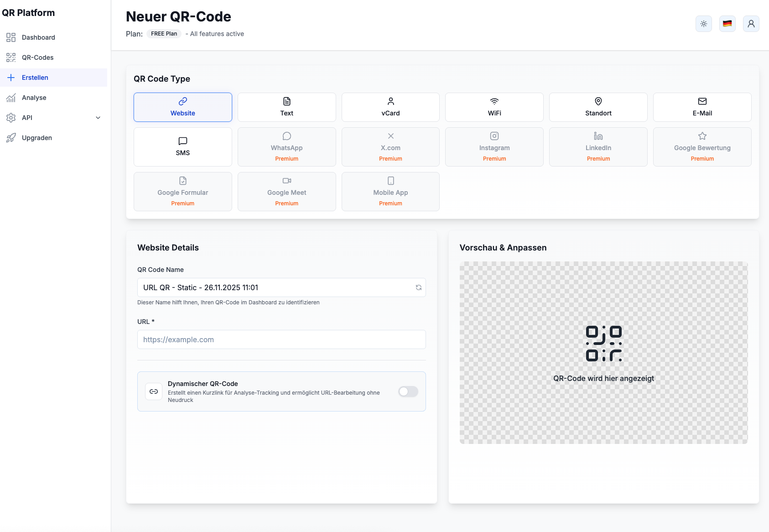Open the user profile icon
Image resolution: width=769 pixels, height=532 pixels.
point(751,24)
